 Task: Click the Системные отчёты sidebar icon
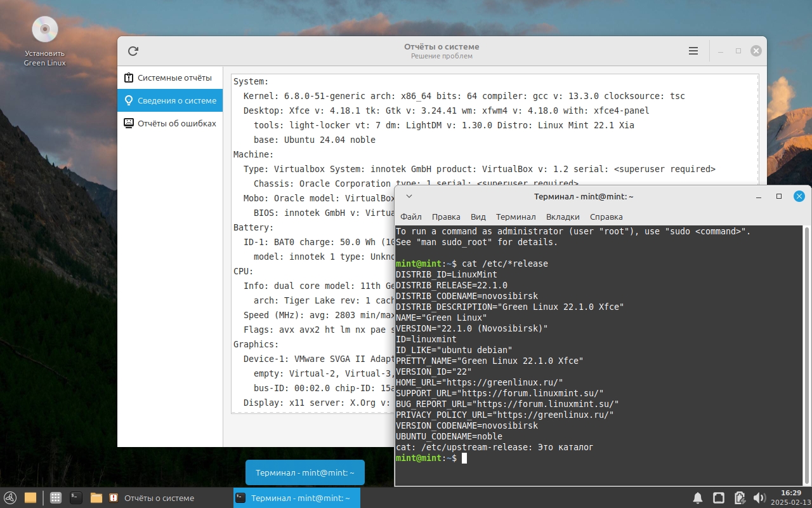129,77
